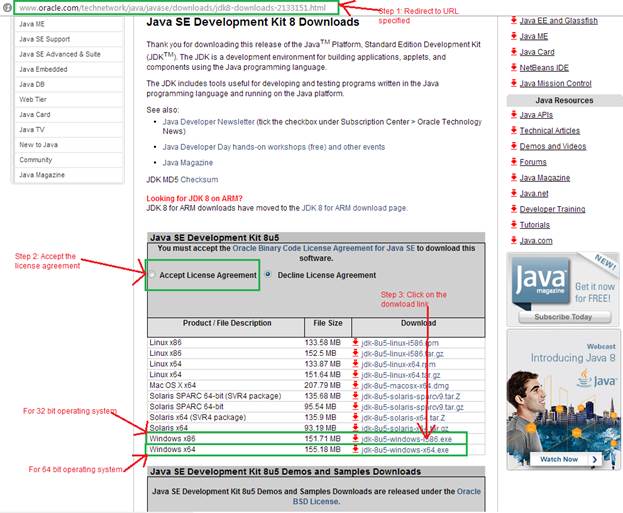Click download icon for jdk-8u5-solaris-x64.tar.Z

(355, 417)
